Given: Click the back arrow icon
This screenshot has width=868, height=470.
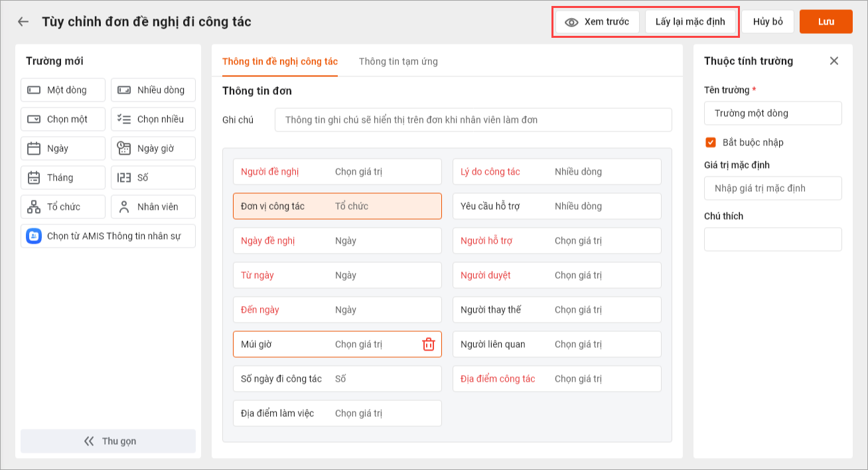Looking at the screenshot, I should click(23, 22).
